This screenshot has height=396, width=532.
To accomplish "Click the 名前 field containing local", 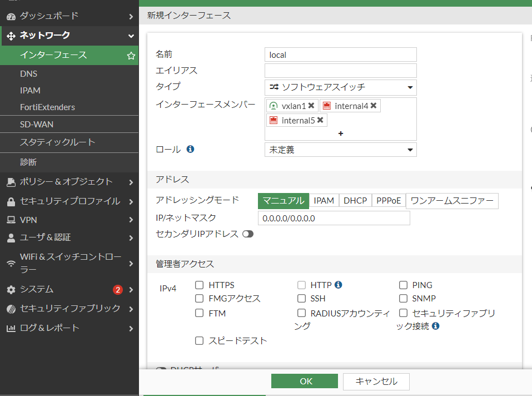I will pyautogui.click(x=340, y=55).
